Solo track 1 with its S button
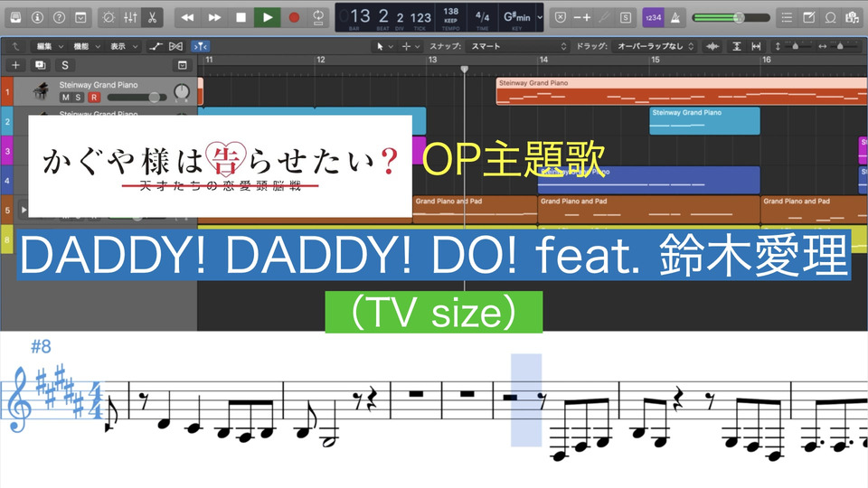 (78, 98)
